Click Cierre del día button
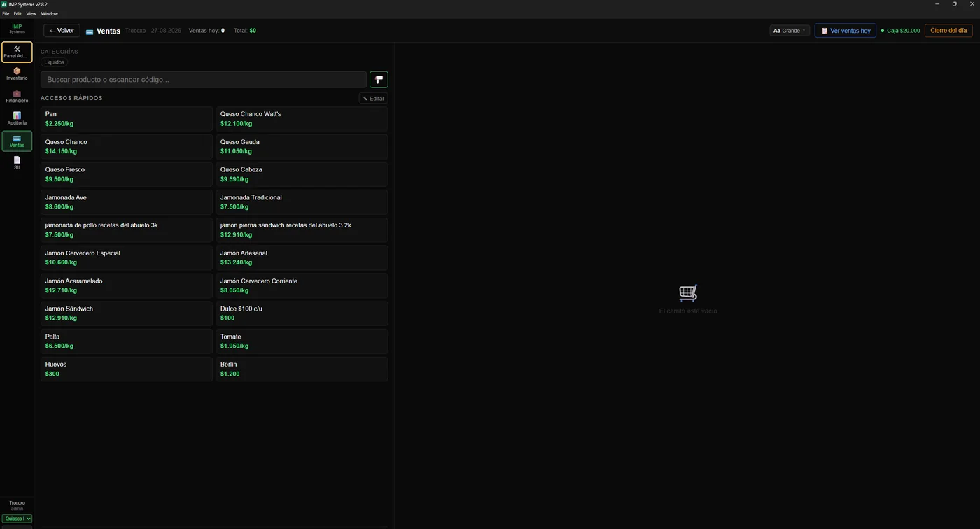This screenshot has width=980, height=529. tap(948, 31)
